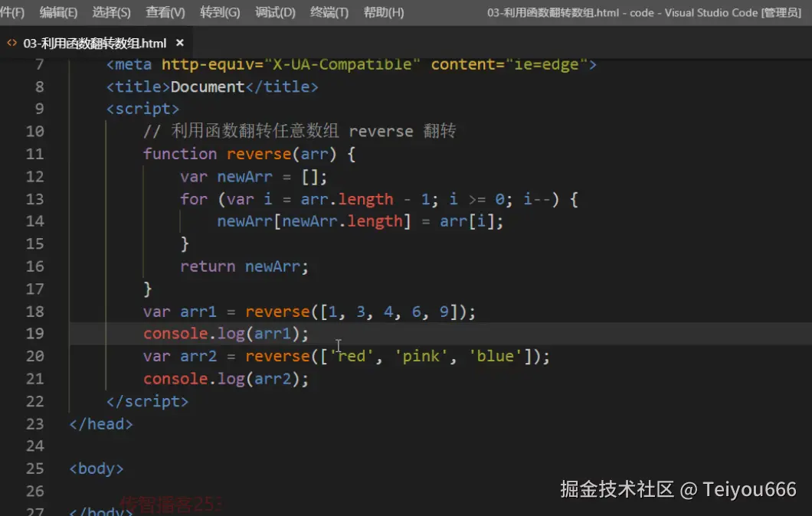
Task: Click 'console.log(arr2);' on line 21
Action: click(x=226, y=380)
